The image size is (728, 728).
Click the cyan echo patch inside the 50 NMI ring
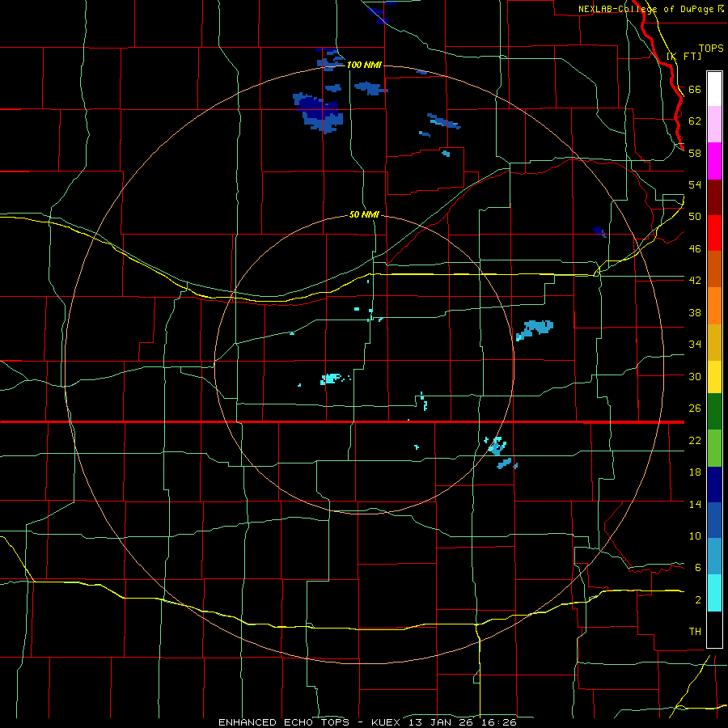(330, 379)
